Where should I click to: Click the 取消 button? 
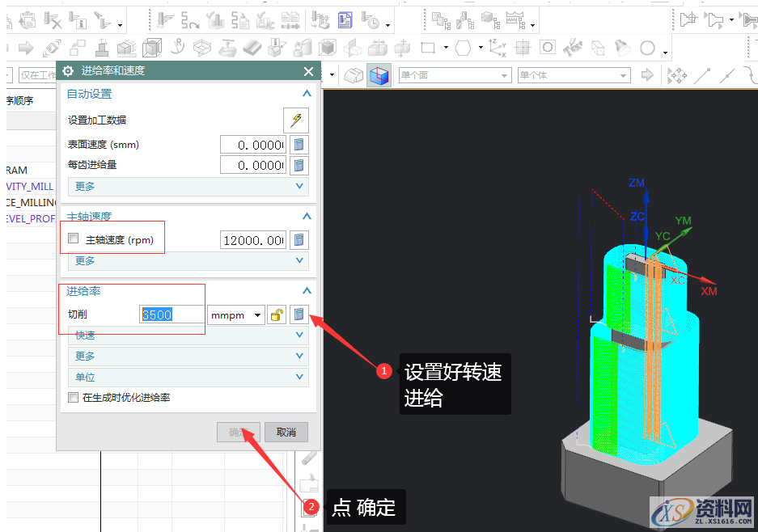pos(286,432)
